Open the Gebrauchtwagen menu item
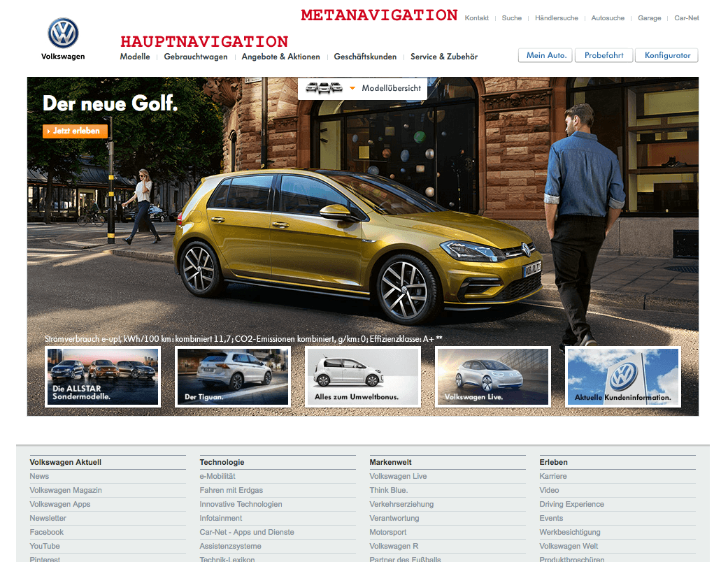 (x=196, y=57)
